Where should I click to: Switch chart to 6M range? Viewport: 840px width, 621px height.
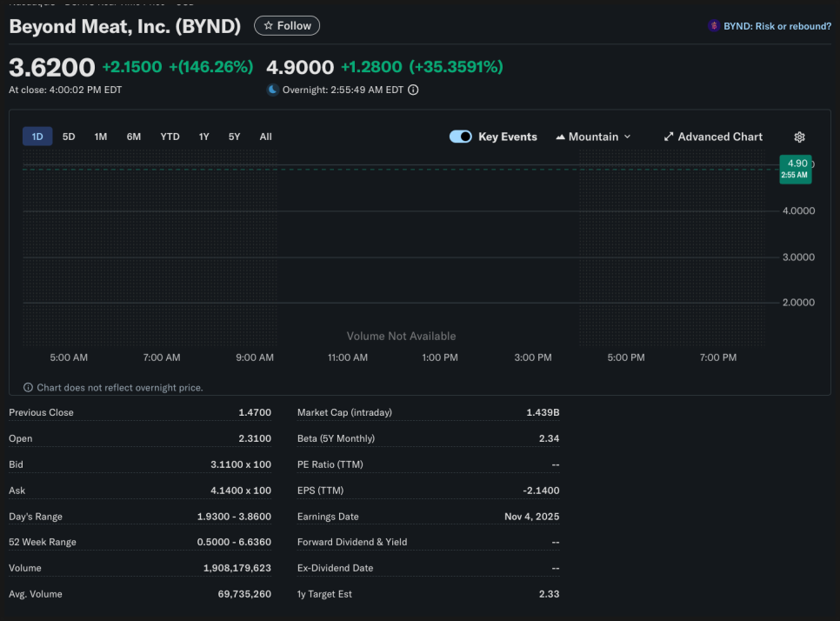133,137
